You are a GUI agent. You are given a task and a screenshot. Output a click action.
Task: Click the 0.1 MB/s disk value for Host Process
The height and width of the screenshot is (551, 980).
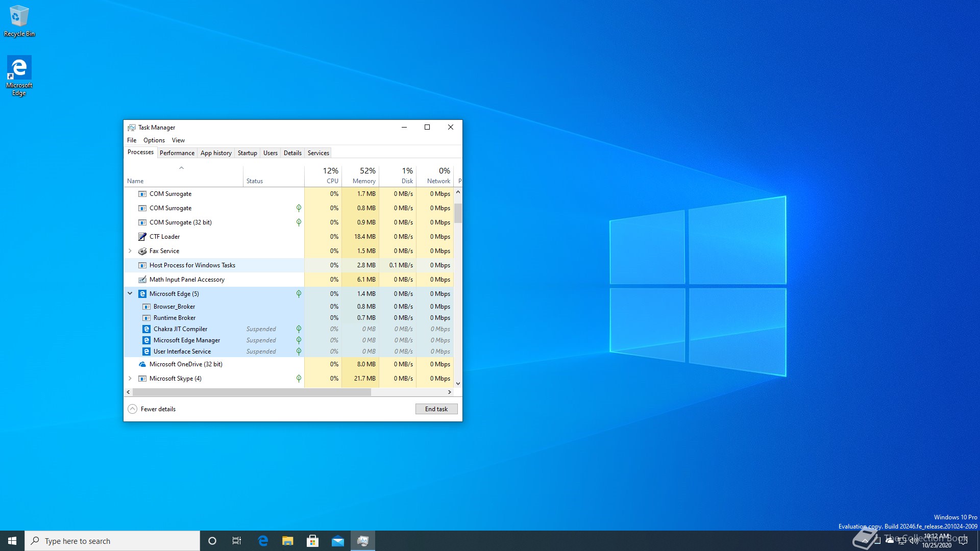(x=401, y=265)
